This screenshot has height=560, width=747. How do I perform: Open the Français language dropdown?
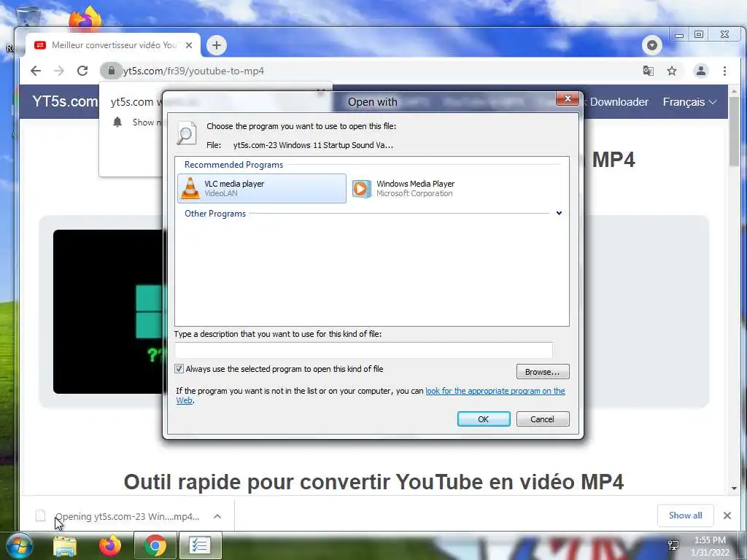[689, 102]
